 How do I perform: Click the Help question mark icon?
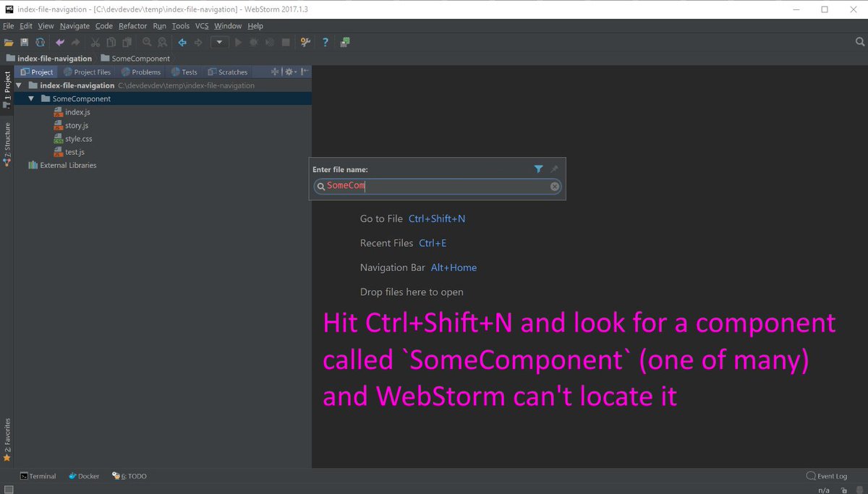click(x=325, y=43)
